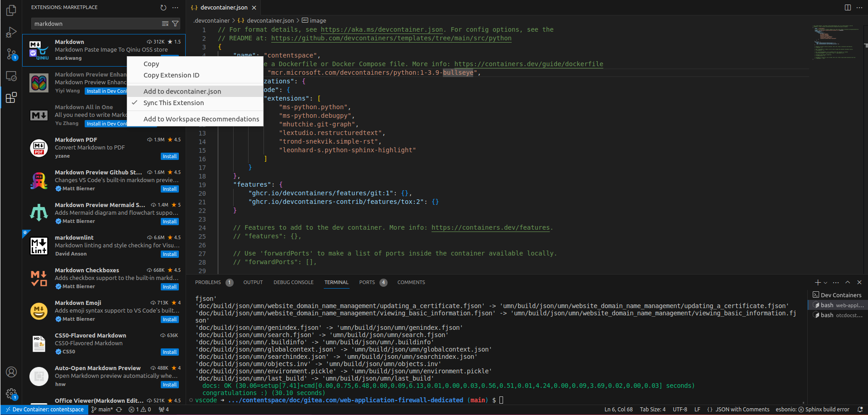This screenshot has width=868, height=415.
Task: Choose Copy Extension ID menu entry
Action: 195,75
